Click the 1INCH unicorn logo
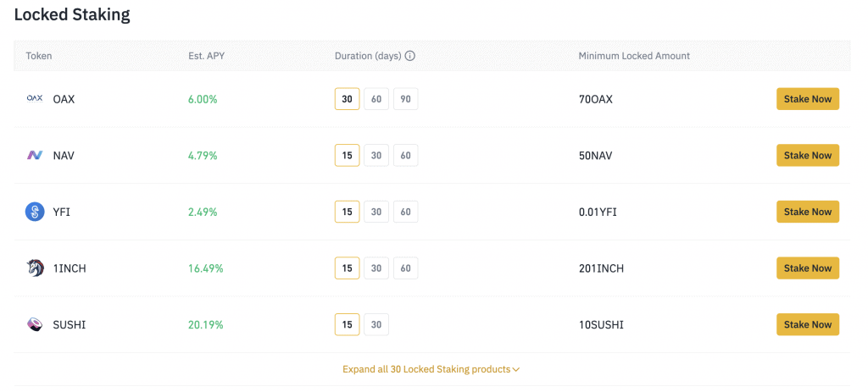Image resolution: width=868 pixels, height=392 pixels. coord(35,268)
